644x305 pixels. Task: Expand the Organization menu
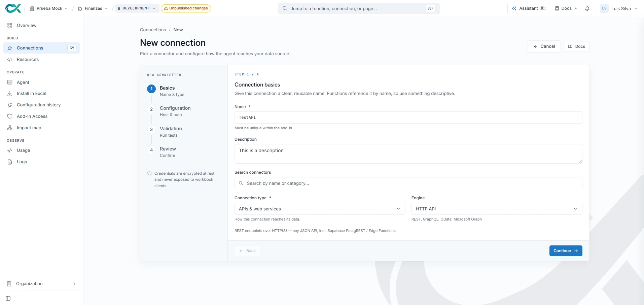pyautogui.click(x=41, y=284)
